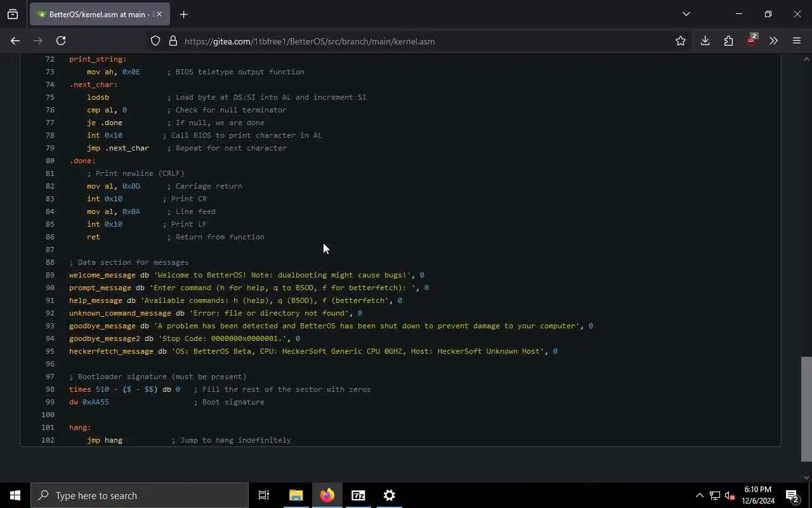The image size is (812, 508).
Task: Open the downloads panel
Action: point(705,41)
